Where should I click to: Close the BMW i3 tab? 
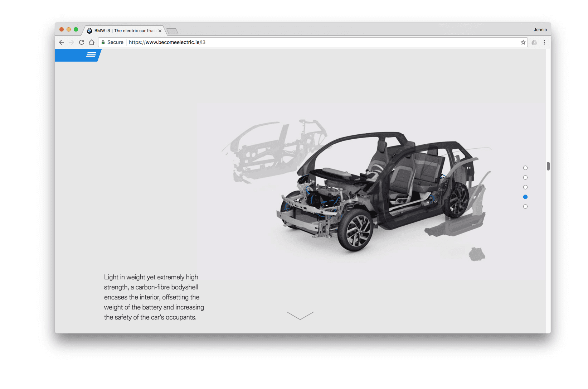click(x=160, y=31)
